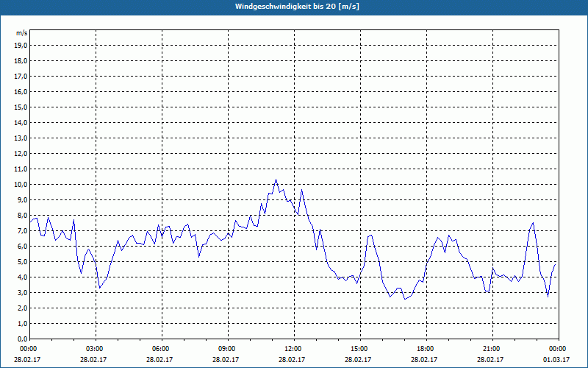
Task: Select the "5,0" y-axis label
Action: click(x=22, y=262)
